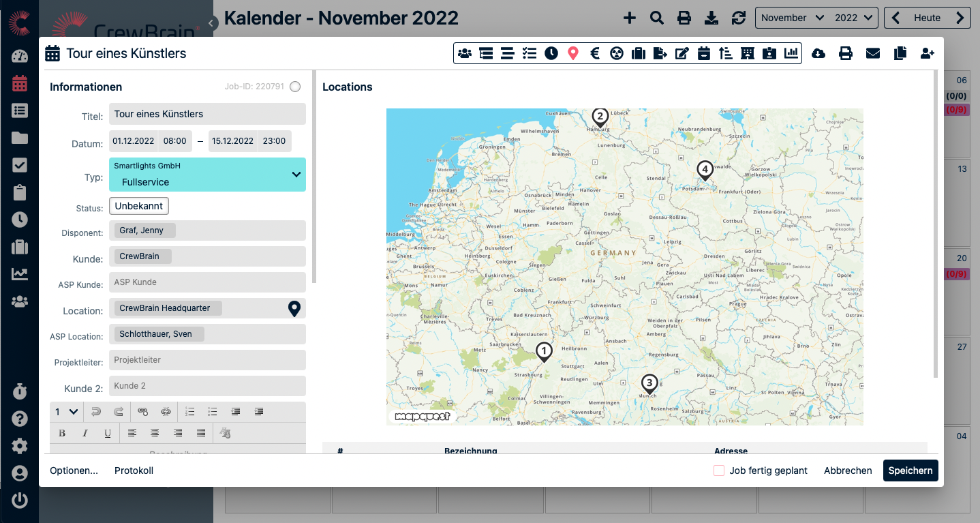This screenshot has width=980, height=523.
Task: Click the Titel input field
Action: tap(207, 114)
